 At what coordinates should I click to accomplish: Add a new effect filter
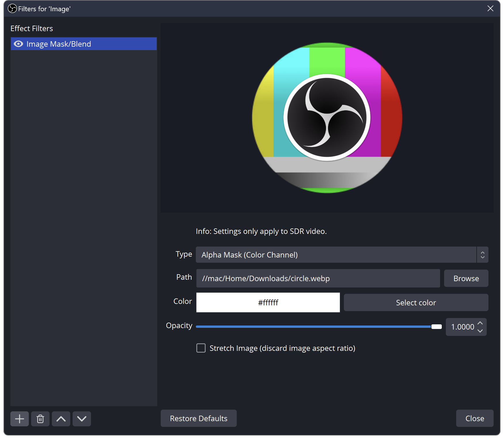pyautogui.click(x=19, y=419)
